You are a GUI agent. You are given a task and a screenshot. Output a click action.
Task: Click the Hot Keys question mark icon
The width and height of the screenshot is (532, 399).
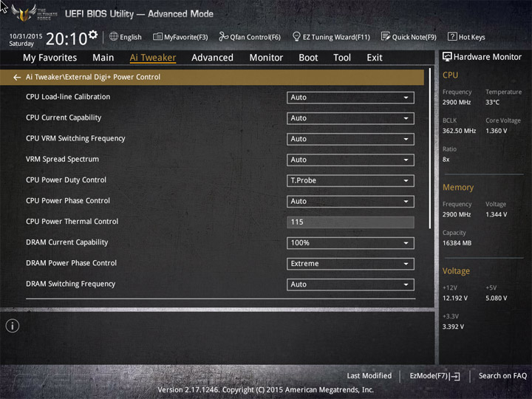coord(452,36)
